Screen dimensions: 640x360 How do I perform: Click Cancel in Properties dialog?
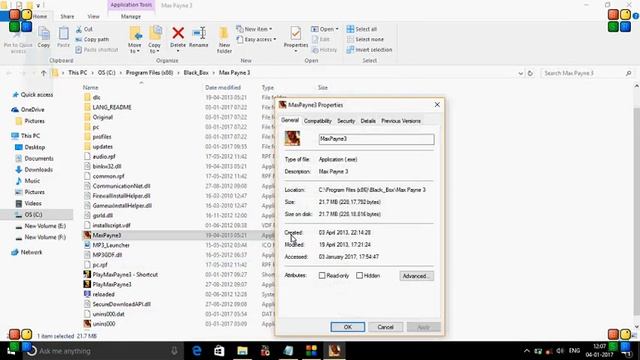click(x=385, y=327)
